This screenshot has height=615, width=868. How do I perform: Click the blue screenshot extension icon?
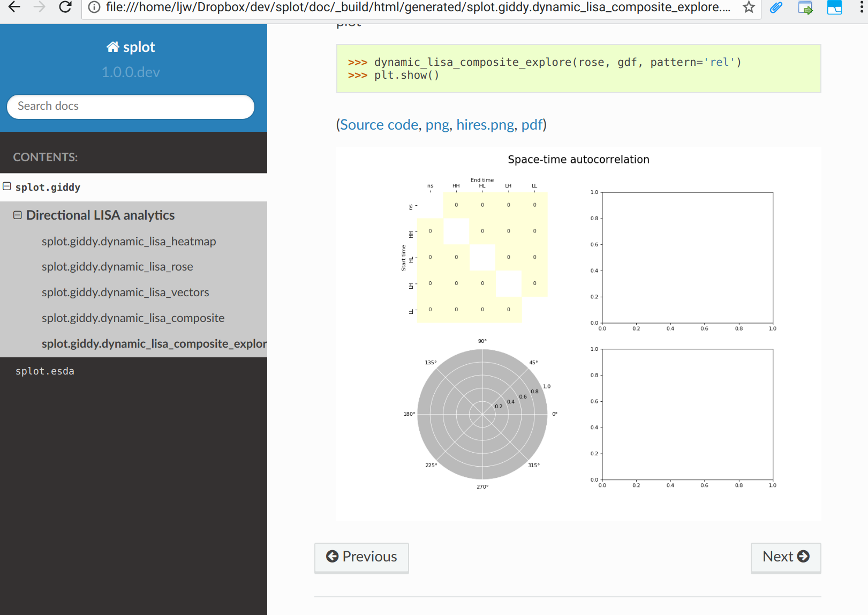834,7
